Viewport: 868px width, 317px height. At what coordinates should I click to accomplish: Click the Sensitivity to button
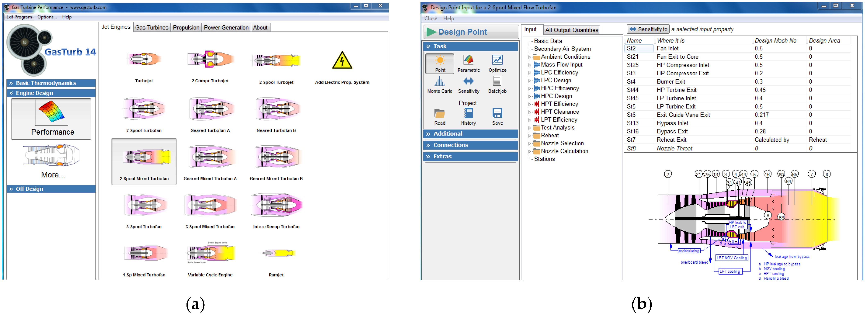tap(648, 29)
